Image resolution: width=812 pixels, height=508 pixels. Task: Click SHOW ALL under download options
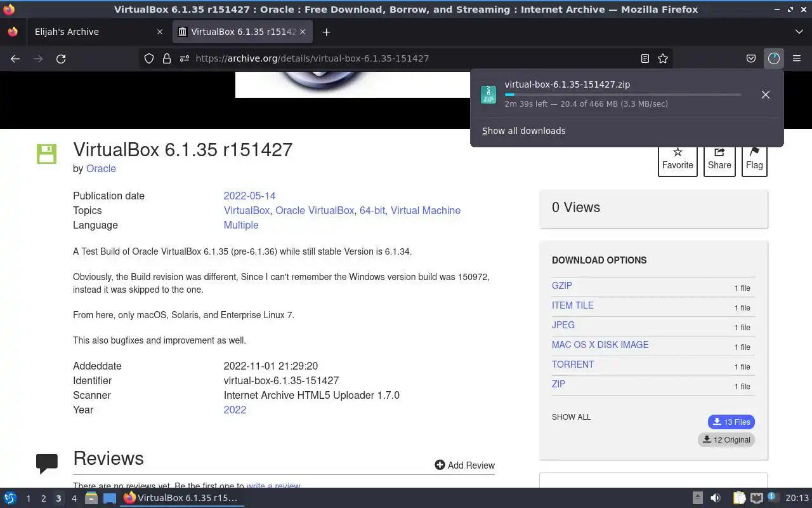(571, 417)
